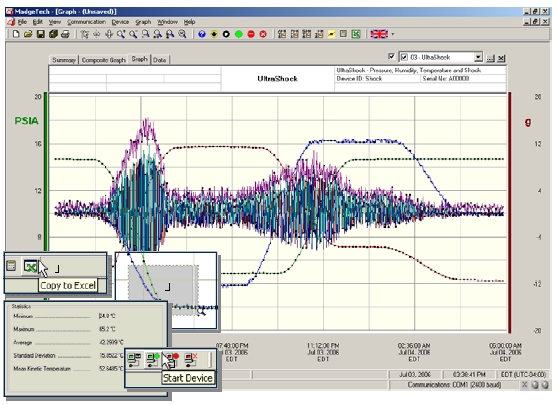557x405 pixels.
Task: Click the red-X device icon in callout
Action: click(x=191, y=360)
